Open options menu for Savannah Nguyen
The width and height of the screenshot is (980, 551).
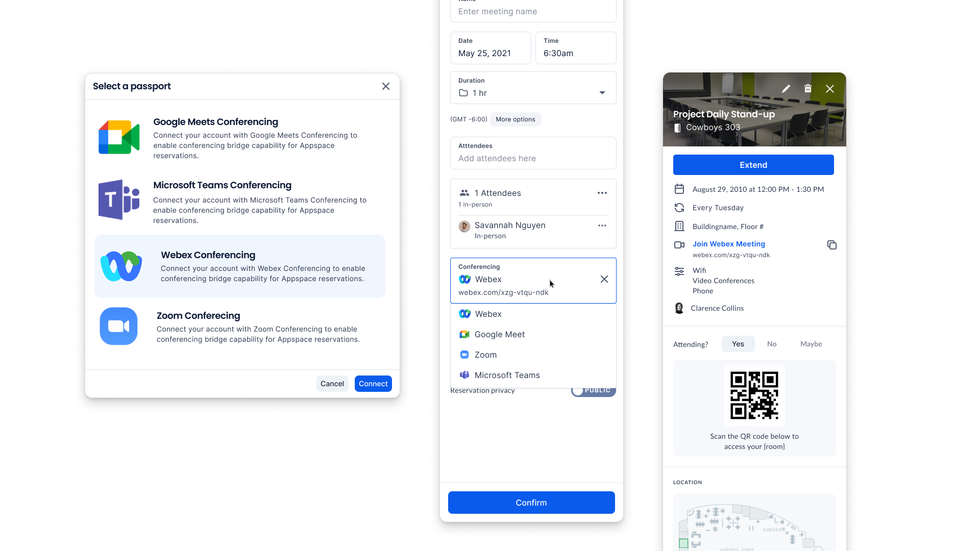click(602, 226)
